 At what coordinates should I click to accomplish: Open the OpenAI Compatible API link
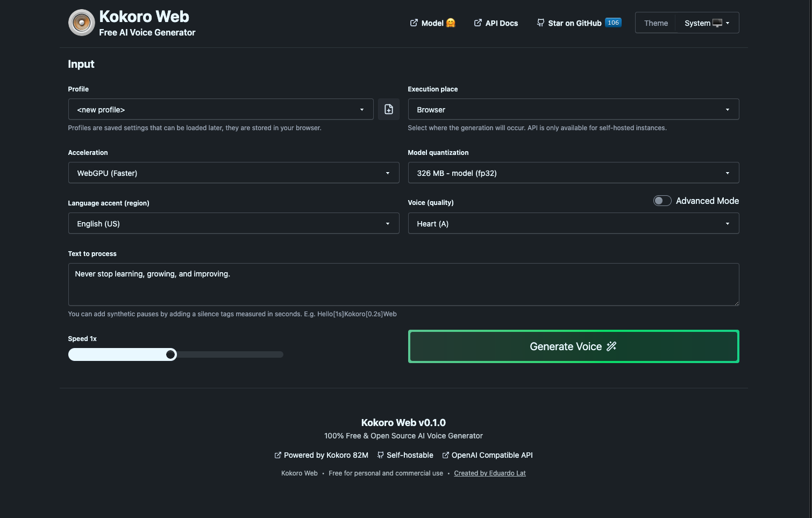coord(492,455)
